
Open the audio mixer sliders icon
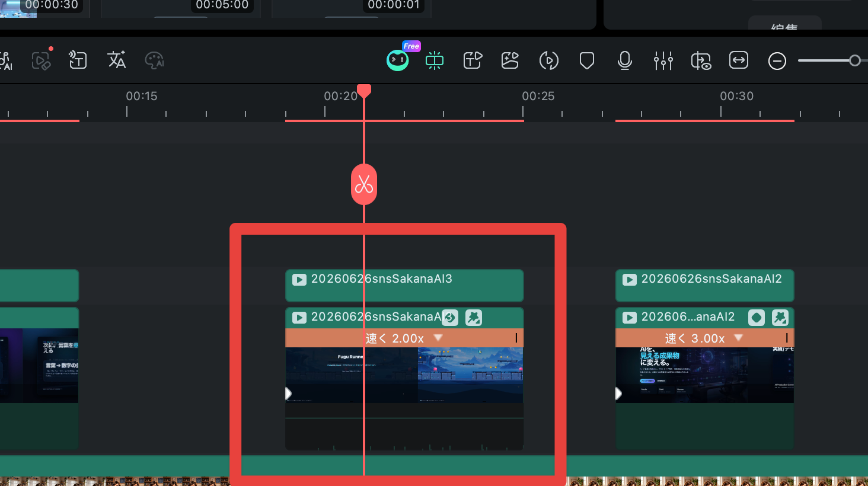pos(663,60)
